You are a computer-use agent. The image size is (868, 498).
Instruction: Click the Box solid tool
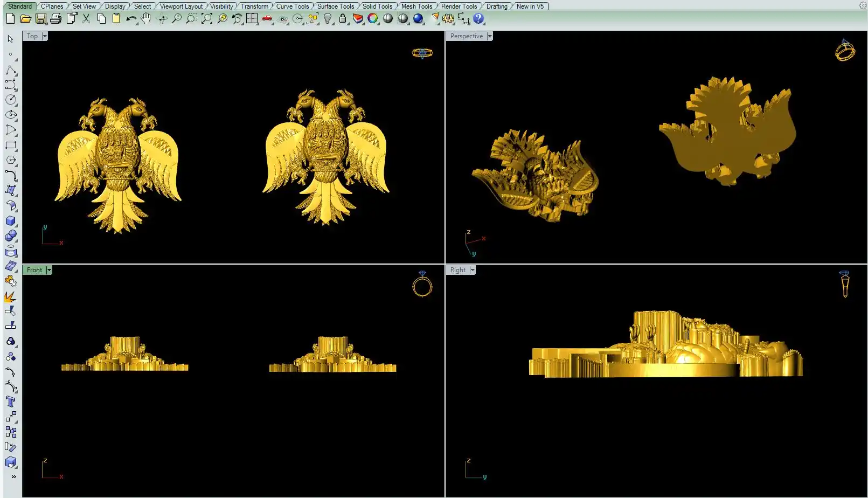pyautogui.click(x=11, y=221)
